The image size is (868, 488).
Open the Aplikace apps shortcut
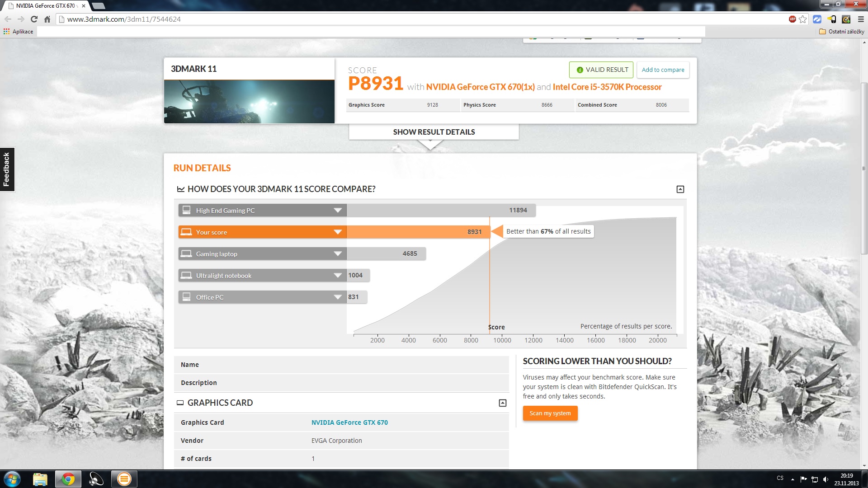(18, 31)
